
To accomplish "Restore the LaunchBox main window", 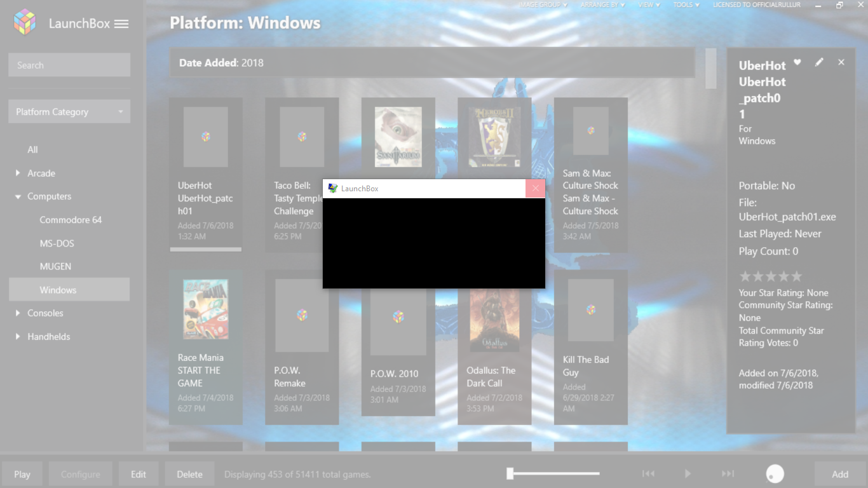I will 839,5.
